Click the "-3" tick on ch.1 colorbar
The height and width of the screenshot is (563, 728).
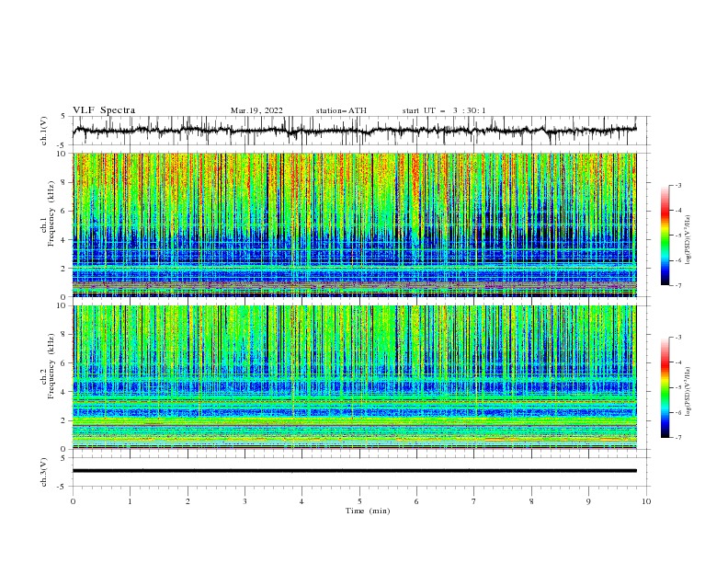pyautogui.click(x=677, y=185)
